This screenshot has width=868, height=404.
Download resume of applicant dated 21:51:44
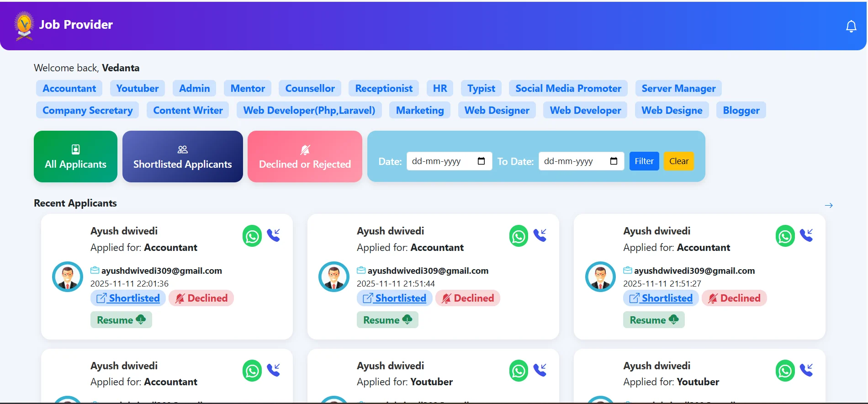tap(387, 320)
